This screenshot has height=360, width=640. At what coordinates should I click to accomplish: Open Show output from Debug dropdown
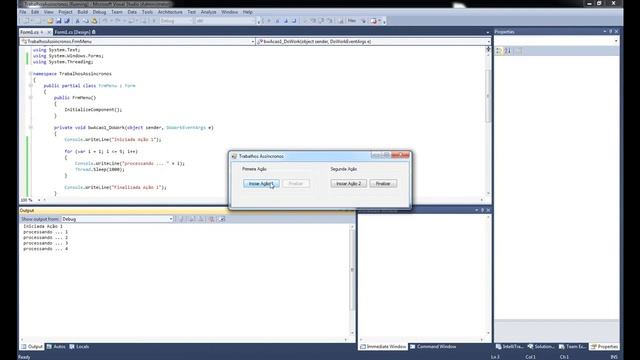point(117,219)
